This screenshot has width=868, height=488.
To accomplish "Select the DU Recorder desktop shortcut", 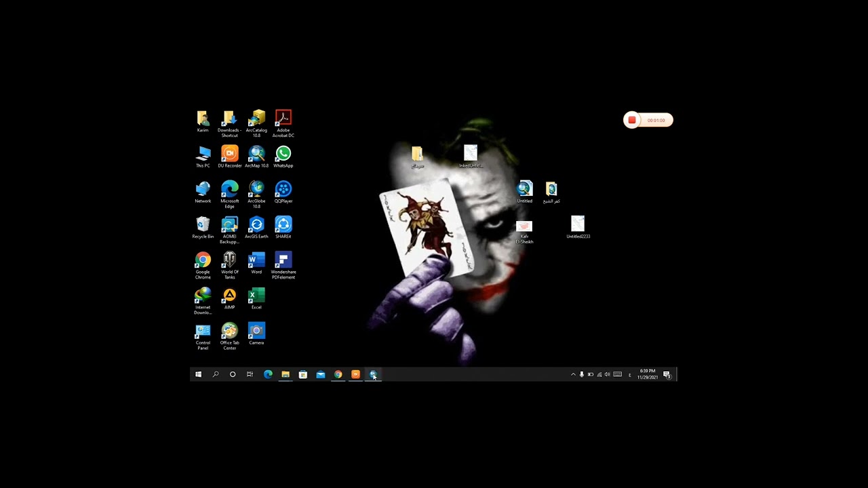I will tap(229, 157).
